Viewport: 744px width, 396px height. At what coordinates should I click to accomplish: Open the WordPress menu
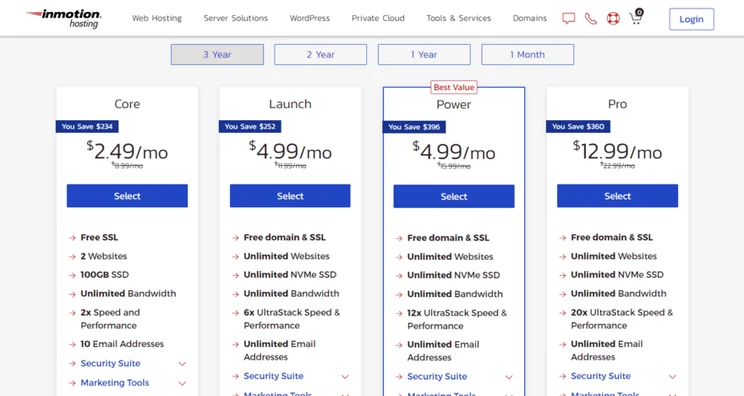pos(309,18)
